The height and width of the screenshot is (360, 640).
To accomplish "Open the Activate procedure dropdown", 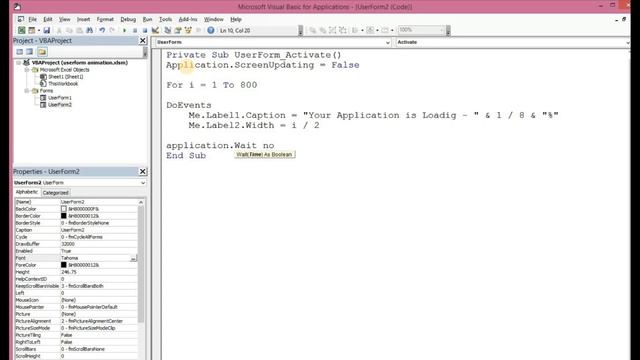I will click(627, 42).
